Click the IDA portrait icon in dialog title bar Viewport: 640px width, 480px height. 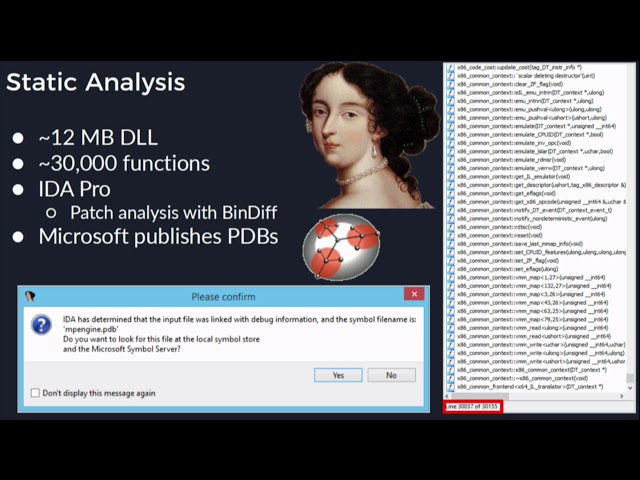pyautogui.click(x=29, y=296)
